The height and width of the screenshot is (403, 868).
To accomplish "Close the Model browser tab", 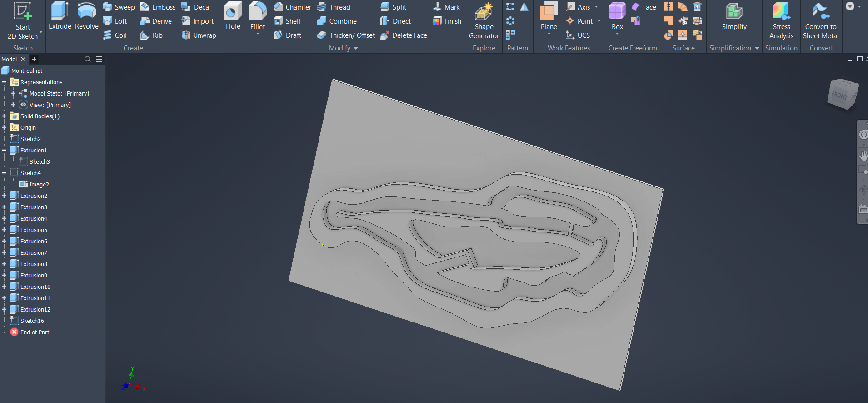I will [x=23, y=60].
